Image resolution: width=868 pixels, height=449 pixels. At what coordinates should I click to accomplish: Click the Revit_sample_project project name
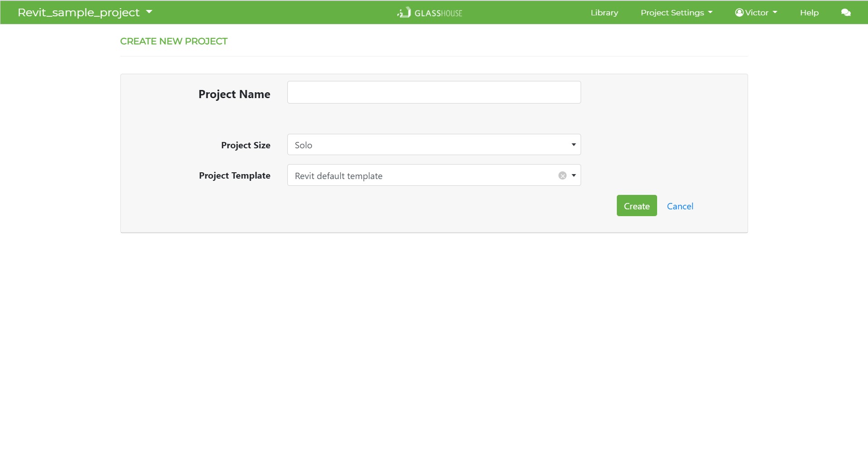pyautogui.click(x=78, y=13)
